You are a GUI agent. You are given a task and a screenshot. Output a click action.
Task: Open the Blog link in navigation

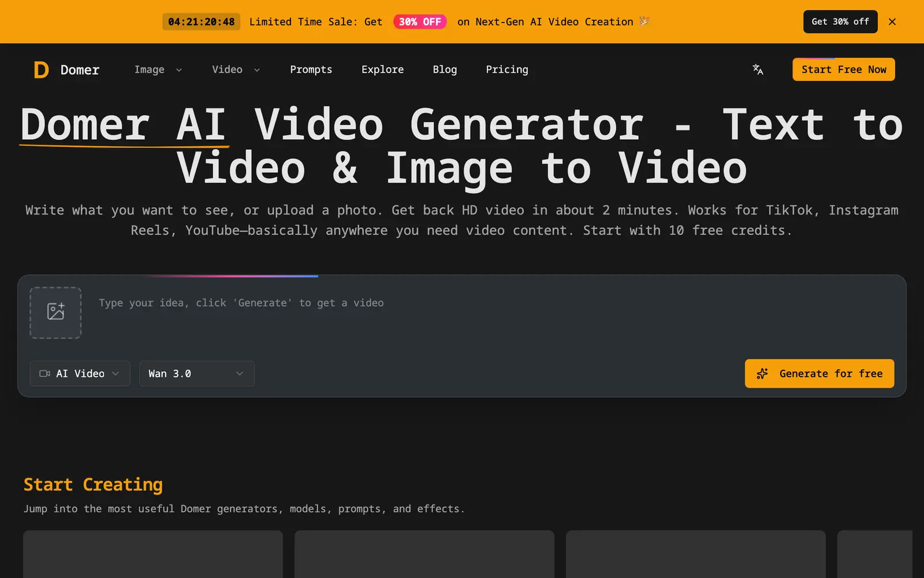(445, 69)
